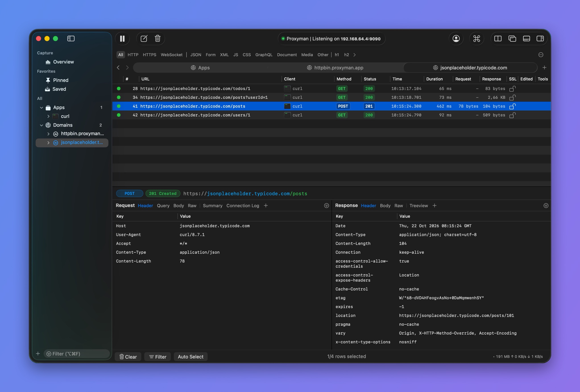Filter traffic by HTTPS

coord(149,55)
